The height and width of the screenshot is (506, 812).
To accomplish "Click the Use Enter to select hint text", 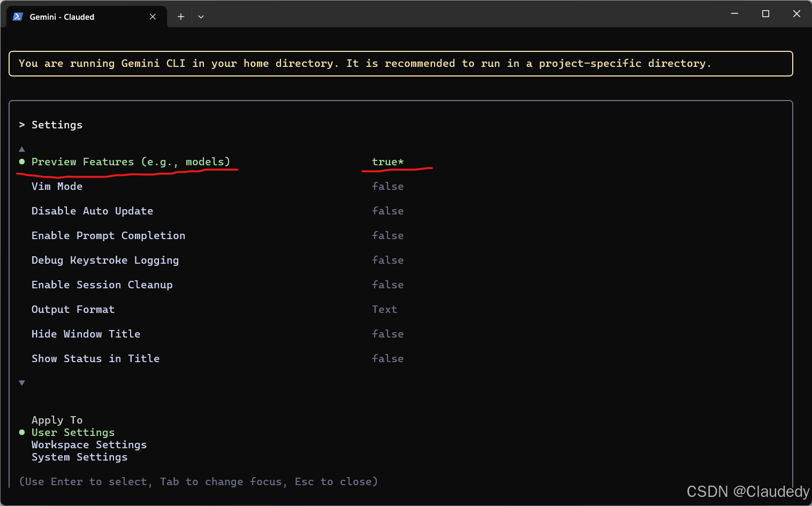I will click(x=198, y=481).
